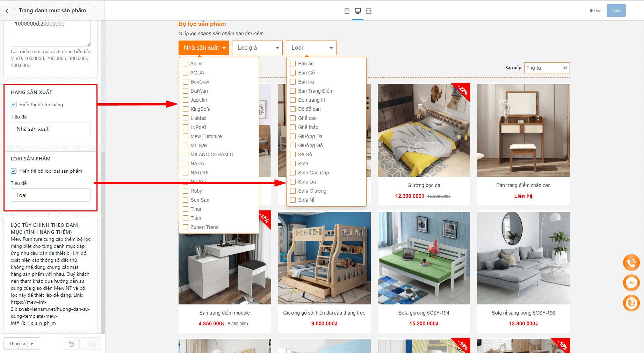This screenshot has width=644, height=353.
Task: Open Bàn trang điểm chân cao image
Action: coord(523,130)
